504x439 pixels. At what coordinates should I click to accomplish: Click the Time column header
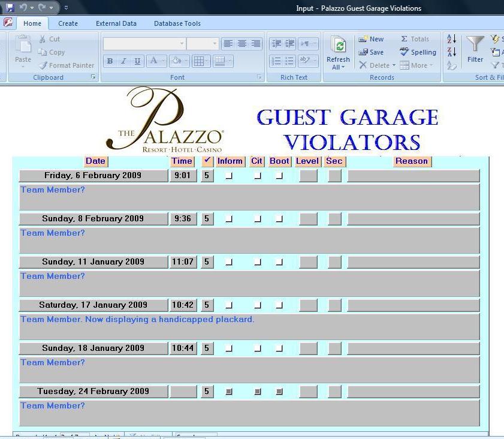pos(182,161)
